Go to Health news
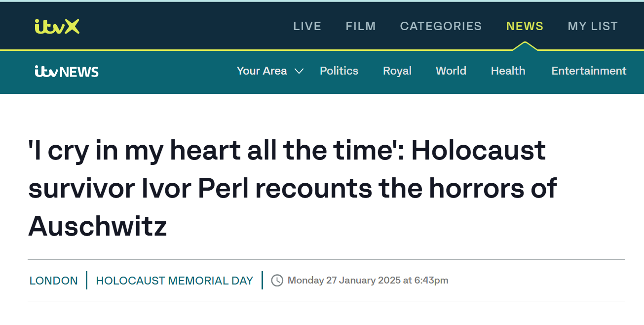This screenshot has height=325, width=644. tap(508, 71)
